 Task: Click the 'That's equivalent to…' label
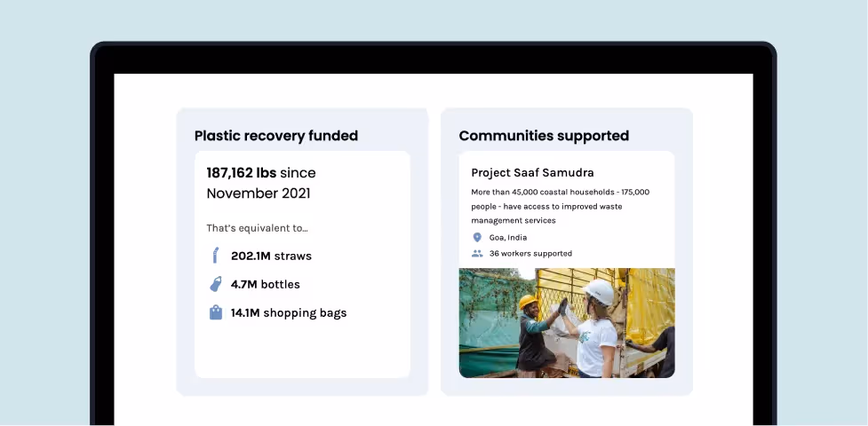[x=258, y=228]
